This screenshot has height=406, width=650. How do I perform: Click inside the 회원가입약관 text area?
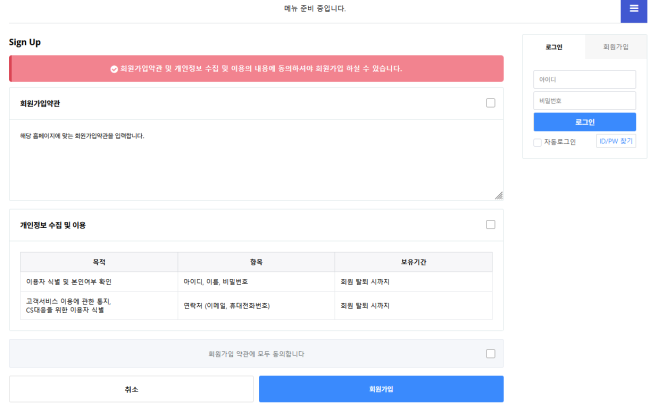256,160
